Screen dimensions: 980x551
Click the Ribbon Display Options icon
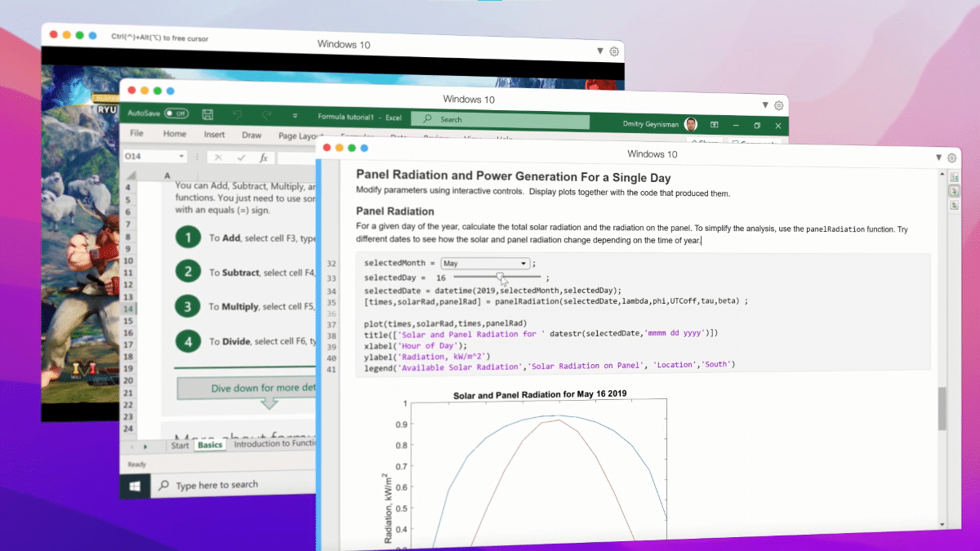[x=714, y=125]
